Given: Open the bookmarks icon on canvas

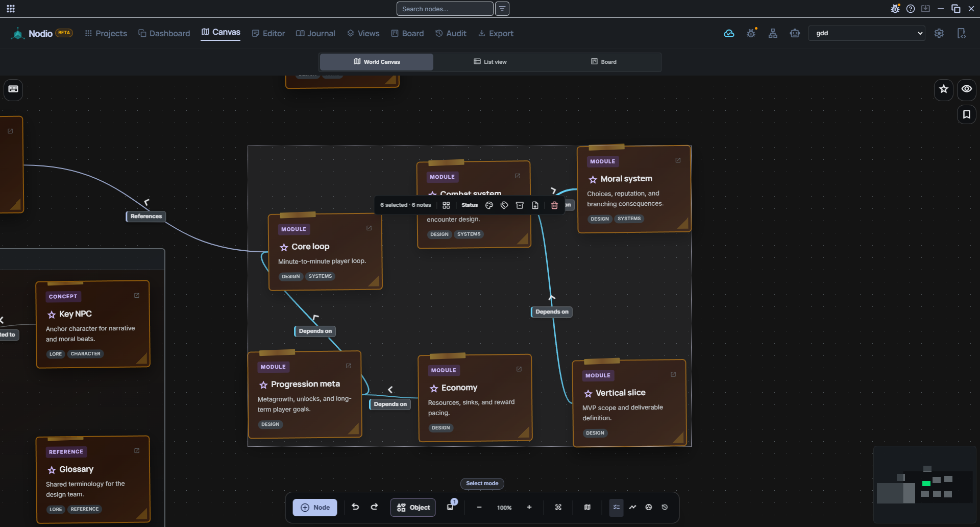Looking at the screenshot, I should (x=967, y=114).
